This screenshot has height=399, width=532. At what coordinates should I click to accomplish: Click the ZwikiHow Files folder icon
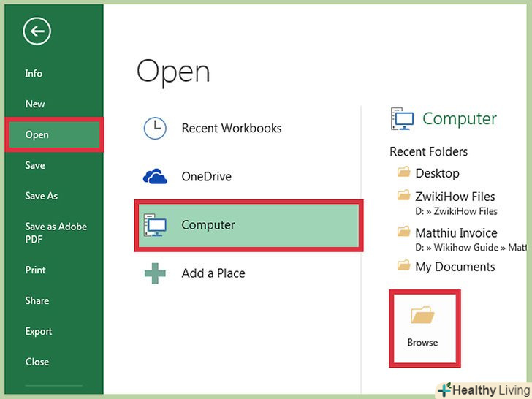403,195
